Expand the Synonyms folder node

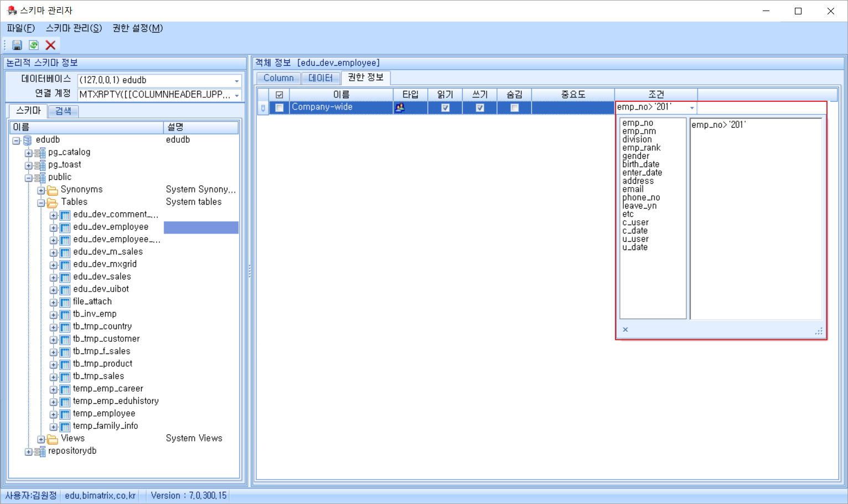[x=41, y=190]
